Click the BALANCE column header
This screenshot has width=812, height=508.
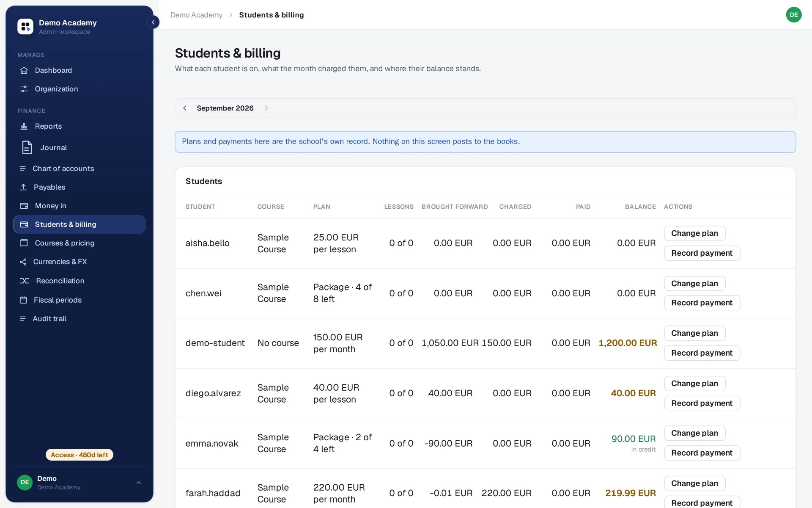pos(640,207)
